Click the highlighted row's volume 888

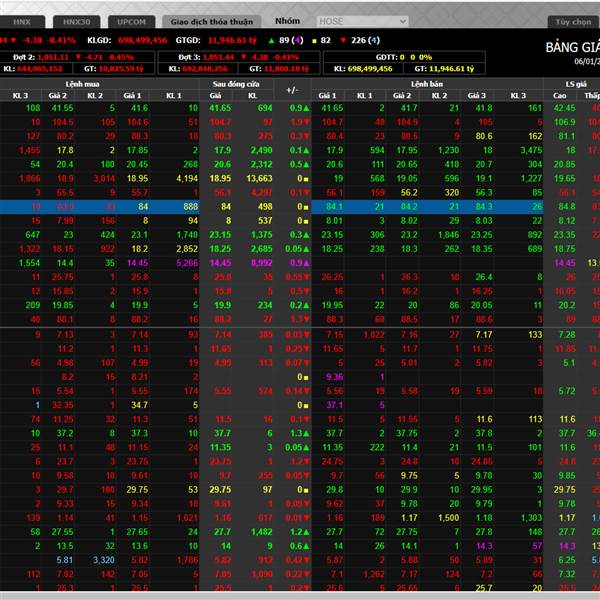pyautogui.click(x=191, y=207)
